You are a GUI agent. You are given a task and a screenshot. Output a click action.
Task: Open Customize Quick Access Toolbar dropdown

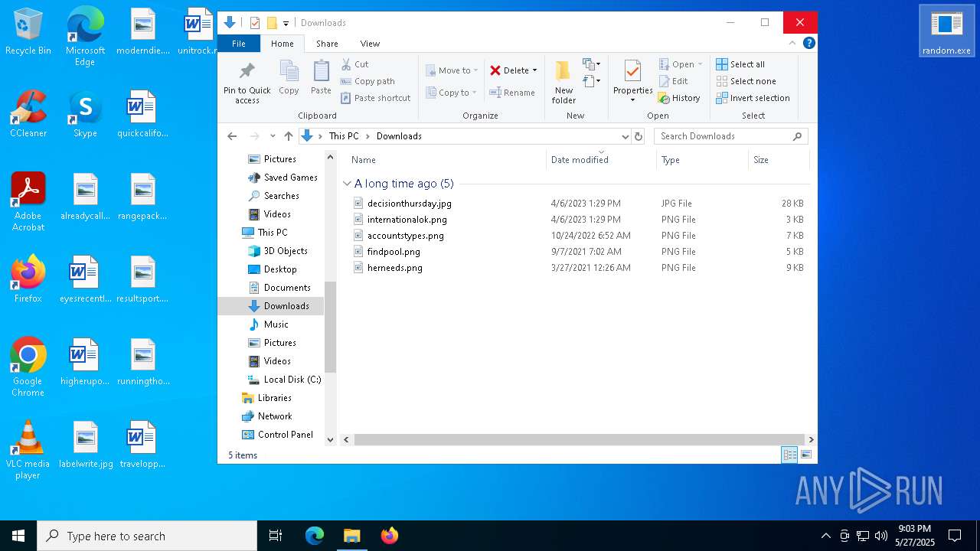pos(286,24)
